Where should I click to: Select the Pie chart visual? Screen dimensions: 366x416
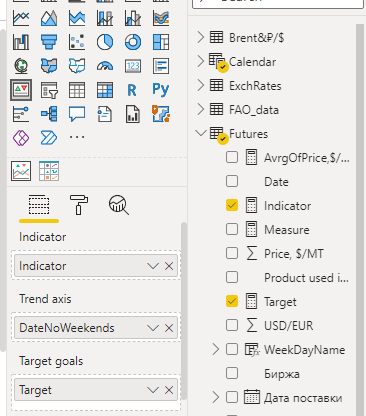[105, 42]
